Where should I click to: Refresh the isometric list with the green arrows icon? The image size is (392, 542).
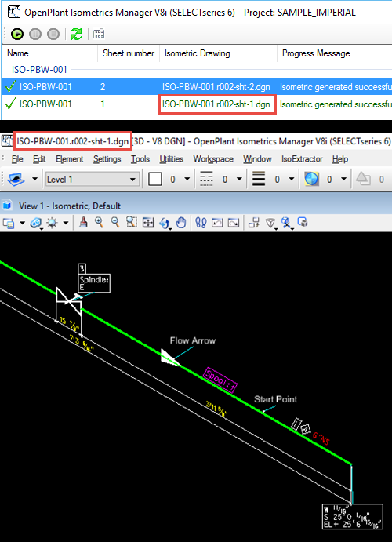76,34
